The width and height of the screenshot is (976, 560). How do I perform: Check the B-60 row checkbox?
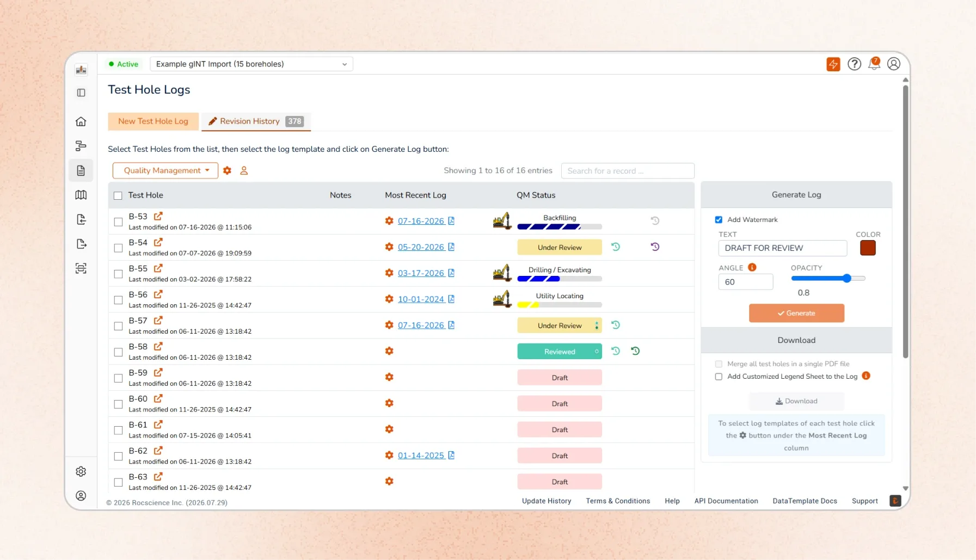pos(118,404)
